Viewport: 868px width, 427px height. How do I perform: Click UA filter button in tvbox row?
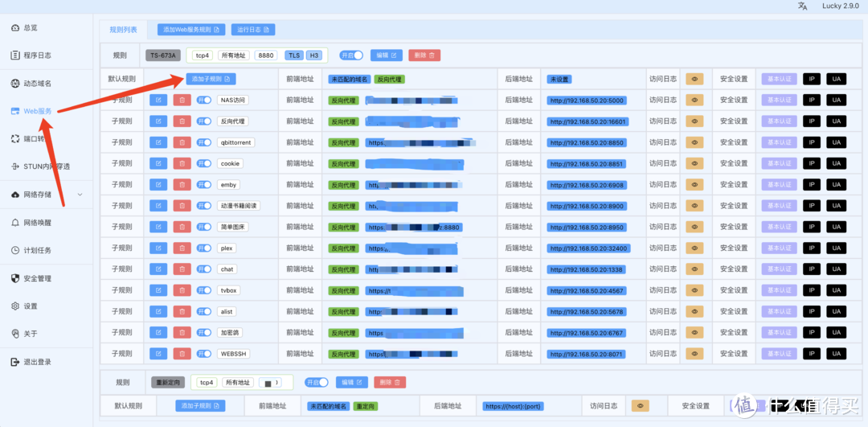pos(836,290)
